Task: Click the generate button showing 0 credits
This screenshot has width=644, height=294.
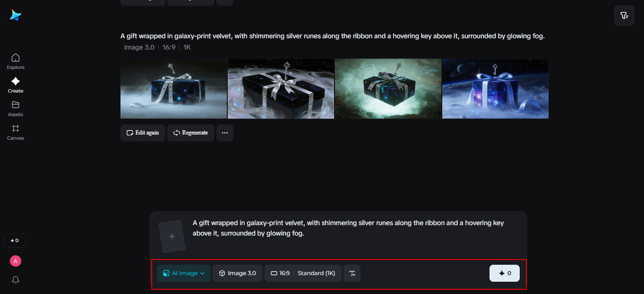Action: pyautogui.click(x=505, y=273)
